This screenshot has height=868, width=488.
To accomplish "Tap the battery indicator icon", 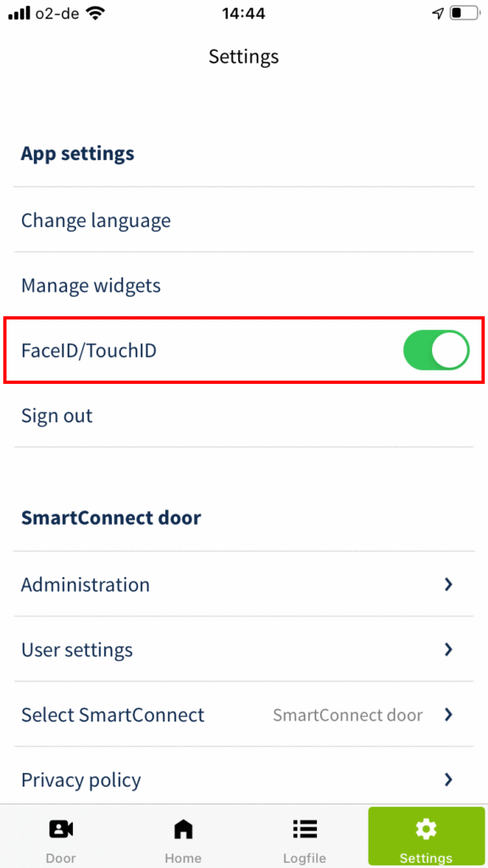I will click(x=463, y=14).
